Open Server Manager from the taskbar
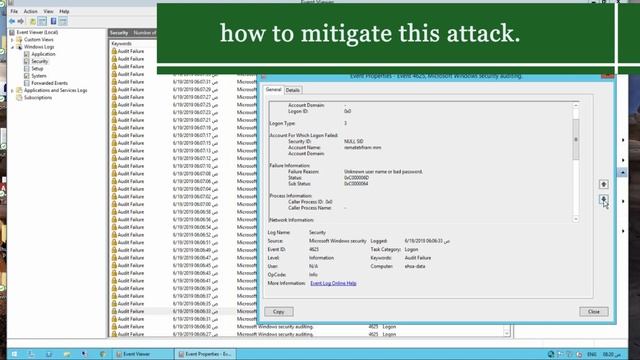The height and width of the screenshot is (360, 640). pos(31,354)
